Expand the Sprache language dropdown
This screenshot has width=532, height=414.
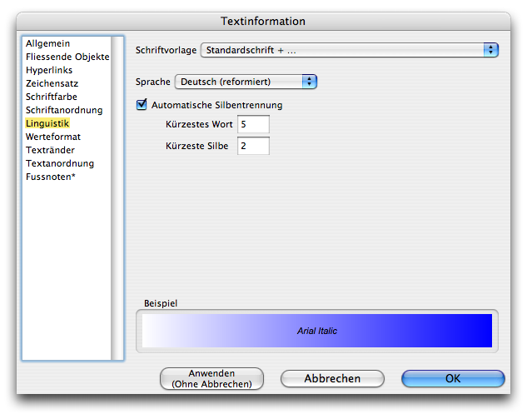(x=246, y=82)
